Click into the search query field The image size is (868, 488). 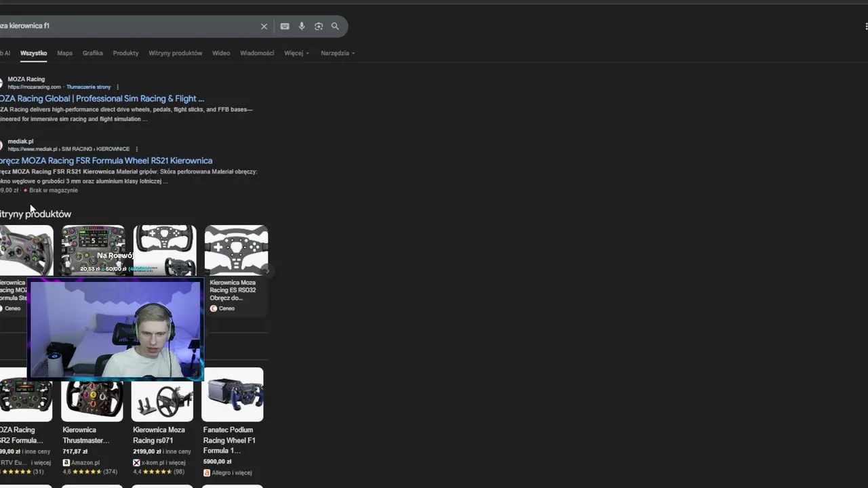click(129, 26)
